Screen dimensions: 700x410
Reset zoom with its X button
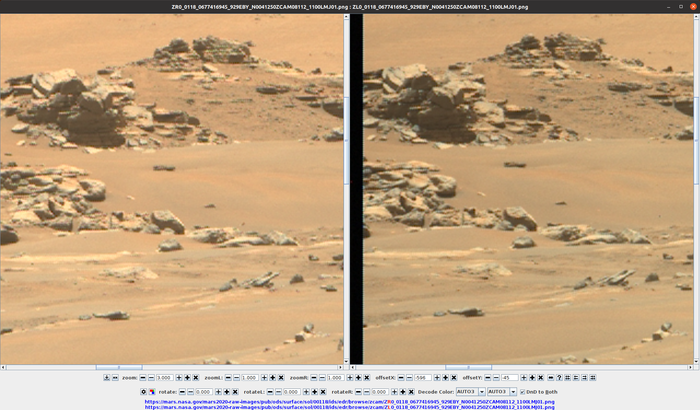(x=196, y=378)
